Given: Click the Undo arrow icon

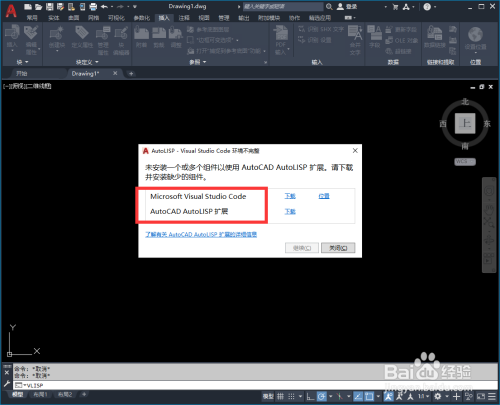Looking at the screenshot, I should click(x=104, y=7).
